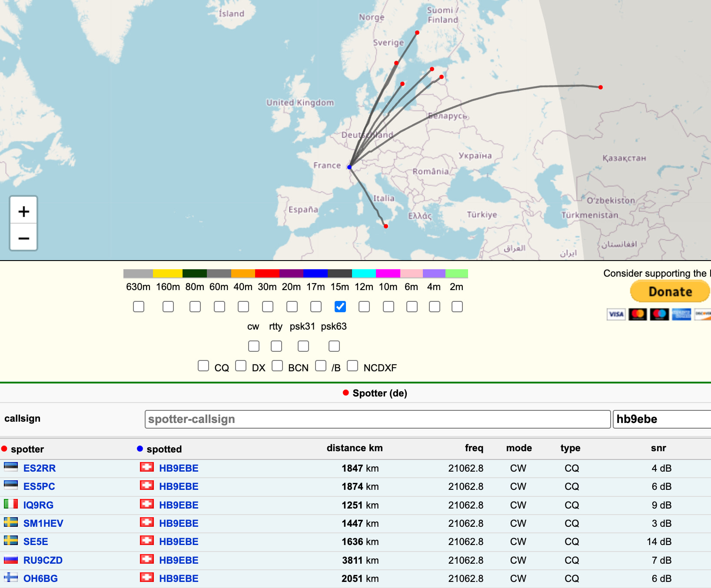Click the Russian flag beside RU9CZD
This screenshot has width=711, height=588.
point(11,560)
